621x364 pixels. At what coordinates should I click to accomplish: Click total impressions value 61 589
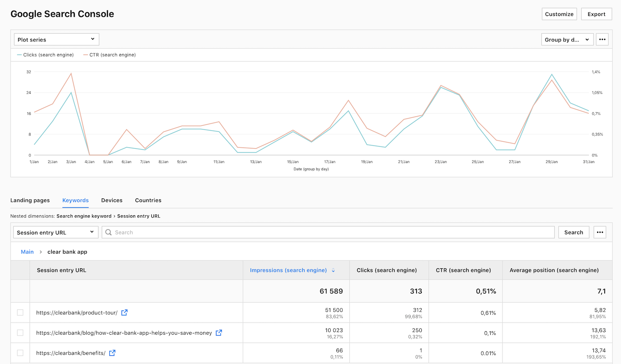pos(331,292)
